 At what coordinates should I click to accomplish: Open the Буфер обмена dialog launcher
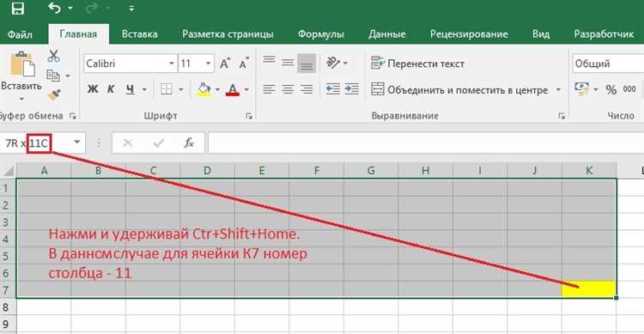point(73,116)
